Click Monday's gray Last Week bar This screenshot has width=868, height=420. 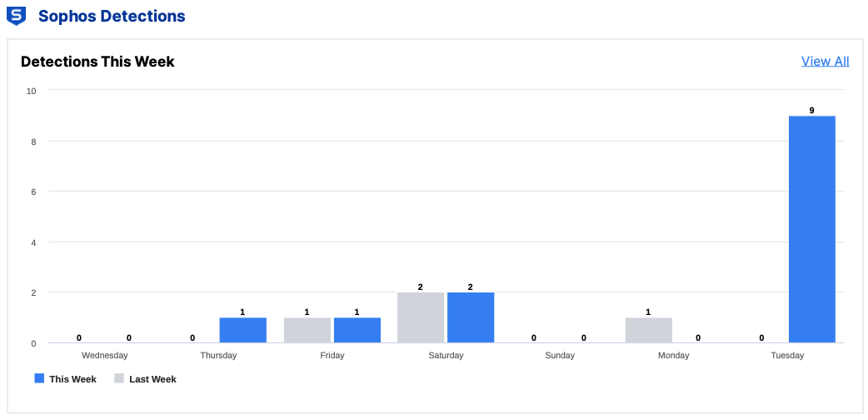tap(648, 330)
